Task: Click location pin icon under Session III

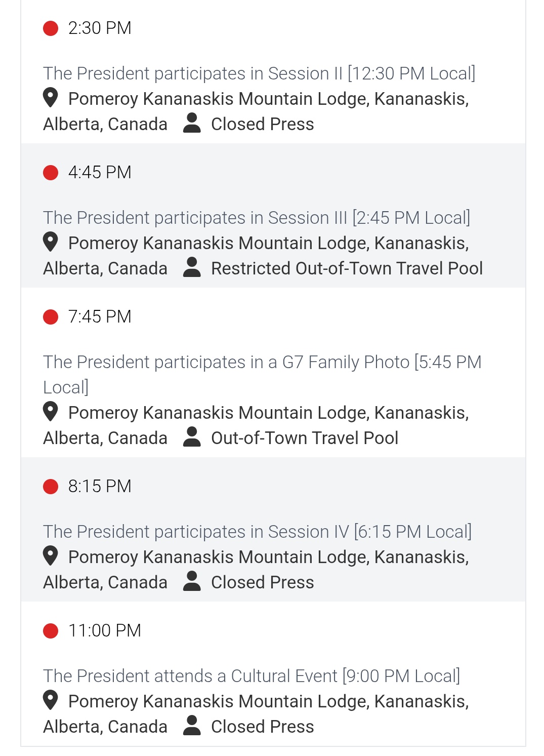Action: click(51, 242)
